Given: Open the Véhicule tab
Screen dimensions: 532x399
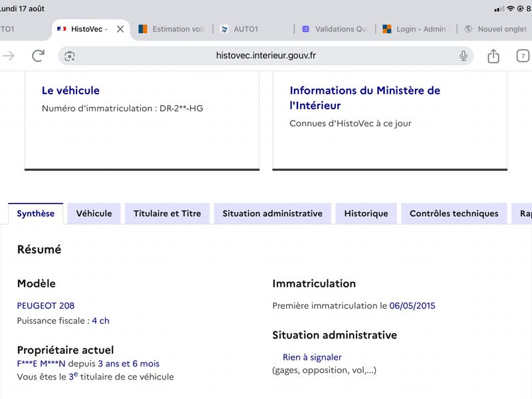Looking at the screenshot, I should point(94,213).
